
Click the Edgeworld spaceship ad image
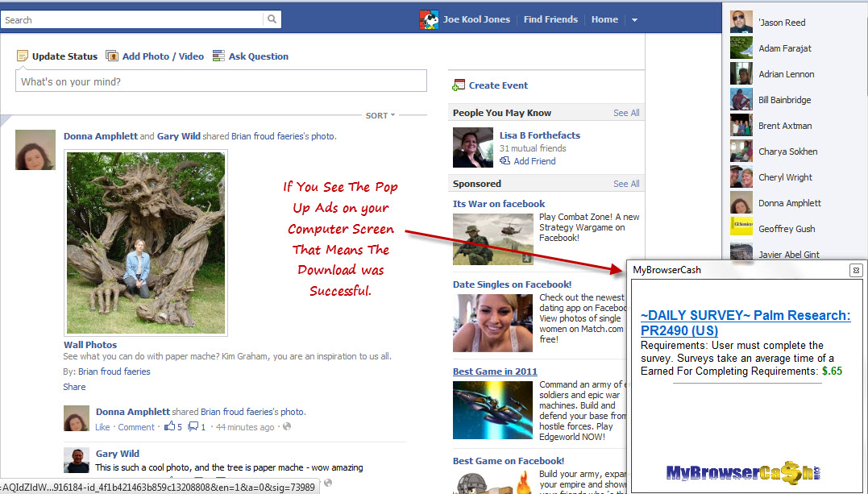(x=492, y=410)
